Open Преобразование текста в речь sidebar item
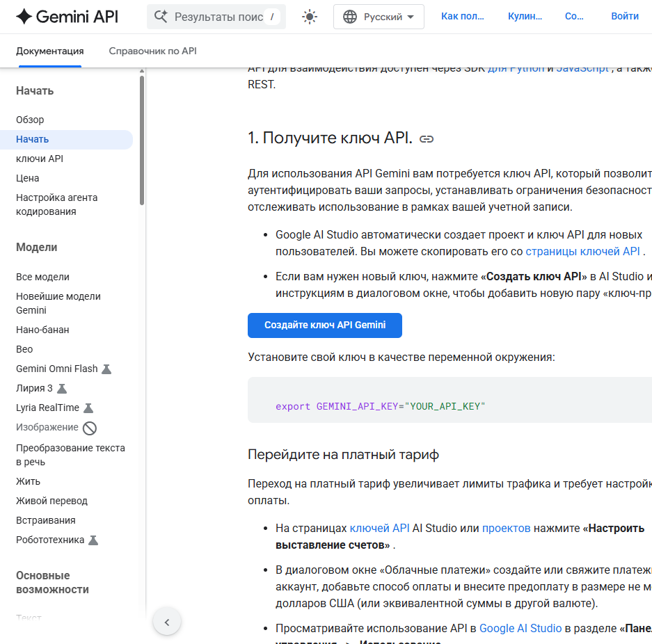652x644 pixels. [71, 455]
